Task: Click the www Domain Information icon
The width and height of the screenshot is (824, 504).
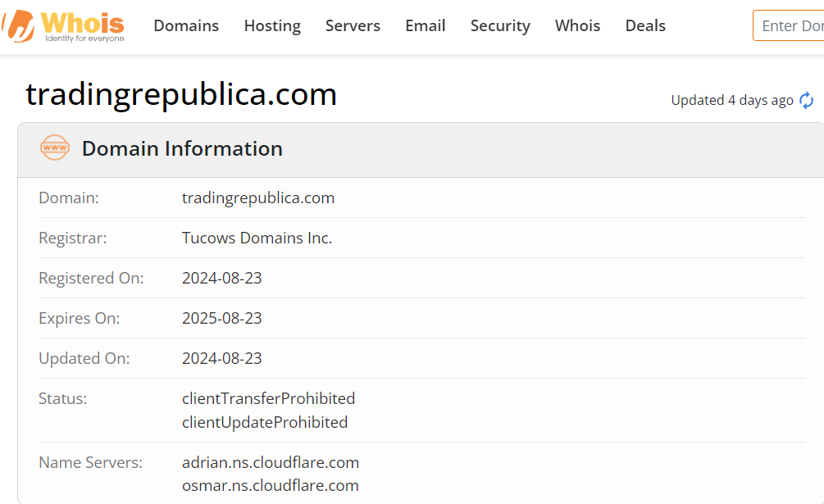Action: coord(55,148)
